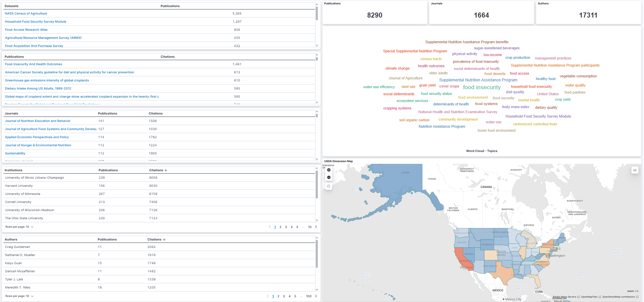Viewport: 644px width, 302px height.
Task: Click the Datasets table vertical scrollbar
Action: [317, 14]
